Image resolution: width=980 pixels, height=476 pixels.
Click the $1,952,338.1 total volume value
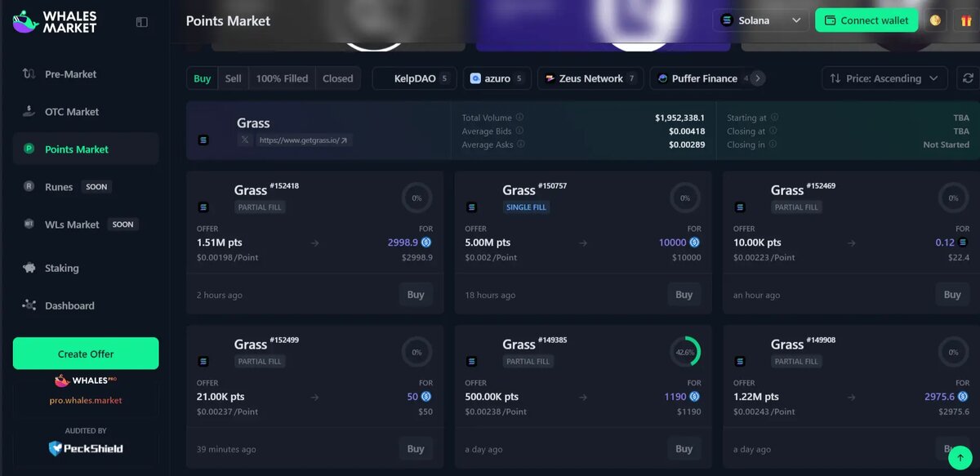(679, 118)
